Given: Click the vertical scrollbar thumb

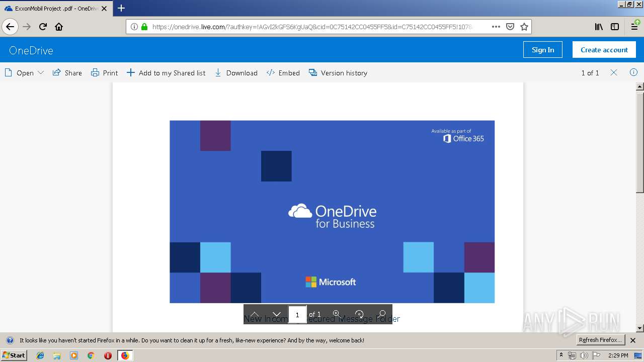Looking at the screenshot, I should click(640, 142).
